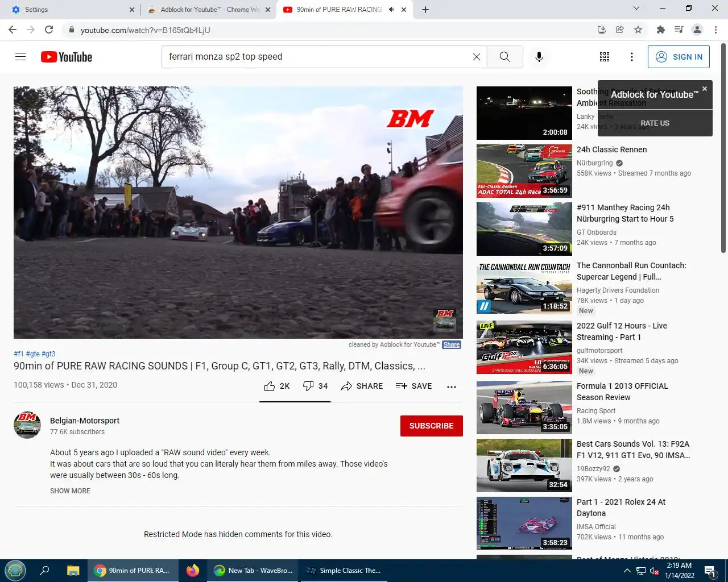The image size is (728, 582).
Task: Subscribe to Belgian-Motorsport
Action: pyautogui.click(x=432, y=426)
